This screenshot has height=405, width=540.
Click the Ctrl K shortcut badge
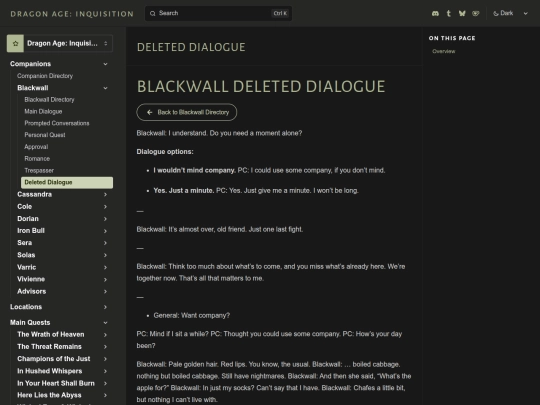[x=280, y=13]
